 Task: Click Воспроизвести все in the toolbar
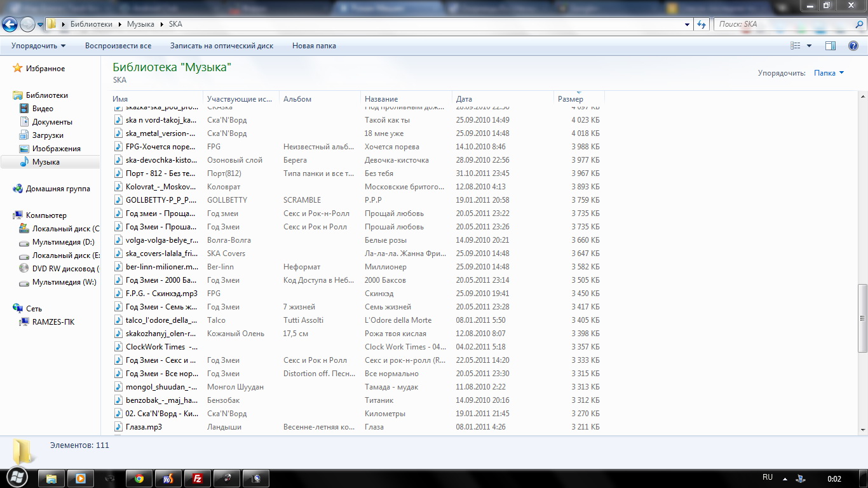pyautogui.click(x=118, y=46)
